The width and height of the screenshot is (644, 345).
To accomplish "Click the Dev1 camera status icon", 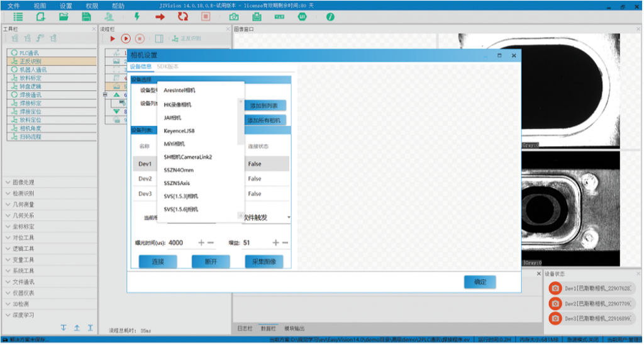I will [555, 288].
